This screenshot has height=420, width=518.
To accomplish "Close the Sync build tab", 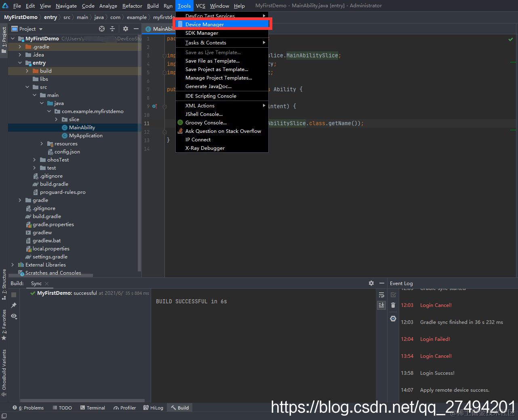I will (47, 283).
